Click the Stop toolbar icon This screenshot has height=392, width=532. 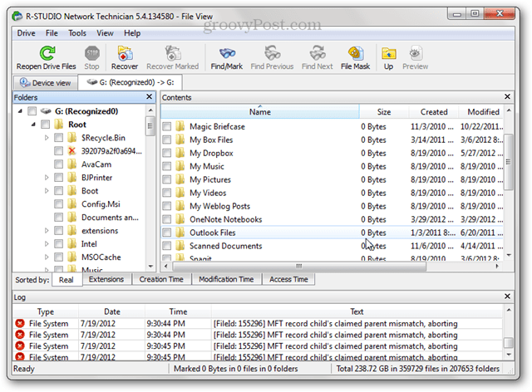point(92,53)
